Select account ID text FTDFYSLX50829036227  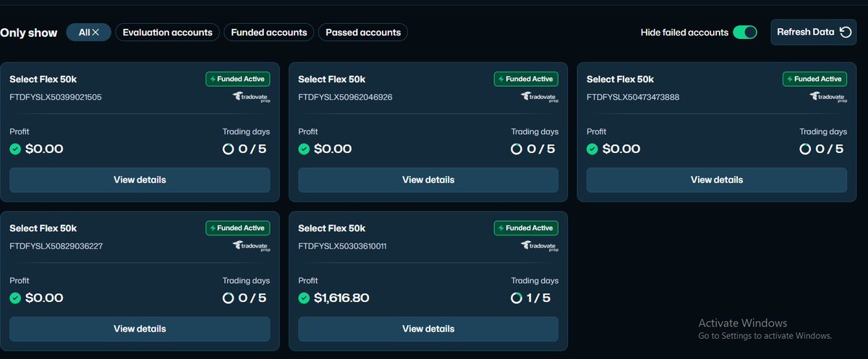pyautogui.click(x=56, y=246)
